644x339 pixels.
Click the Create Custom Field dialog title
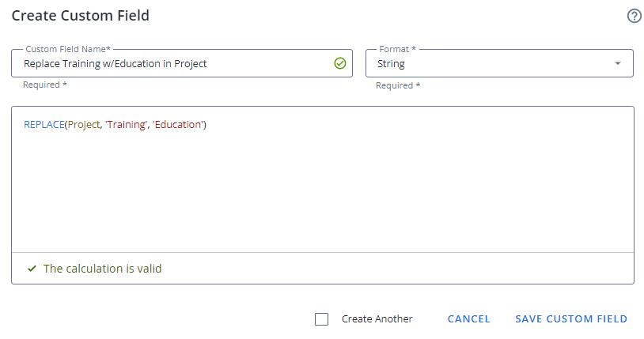tap(80, 16)
